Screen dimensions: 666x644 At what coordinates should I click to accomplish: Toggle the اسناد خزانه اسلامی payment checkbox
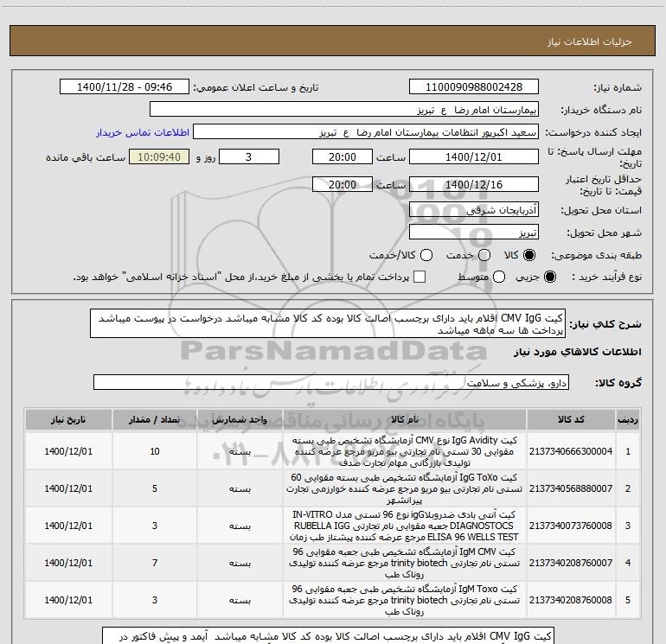pyautogui.click(x=419, y=277)
